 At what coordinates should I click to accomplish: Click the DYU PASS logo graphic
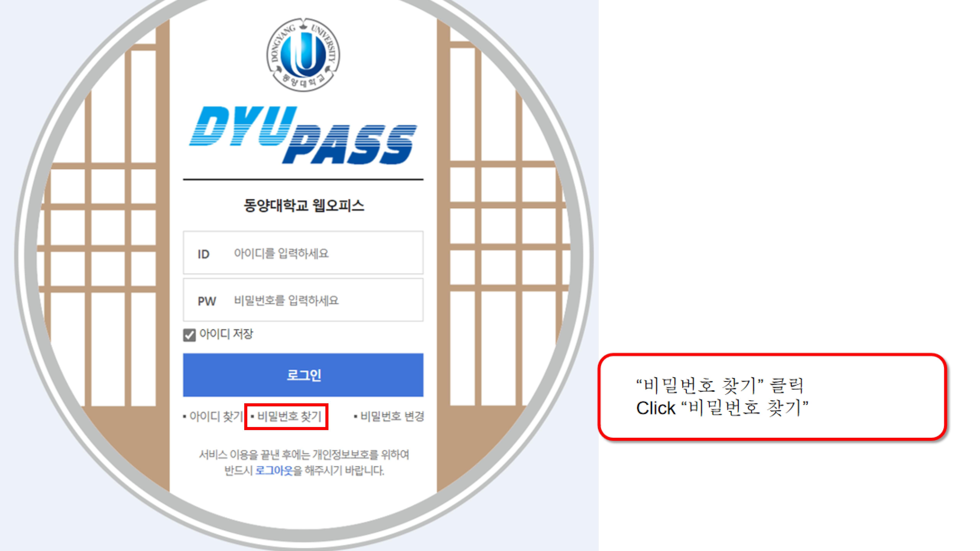coord(303,135)
